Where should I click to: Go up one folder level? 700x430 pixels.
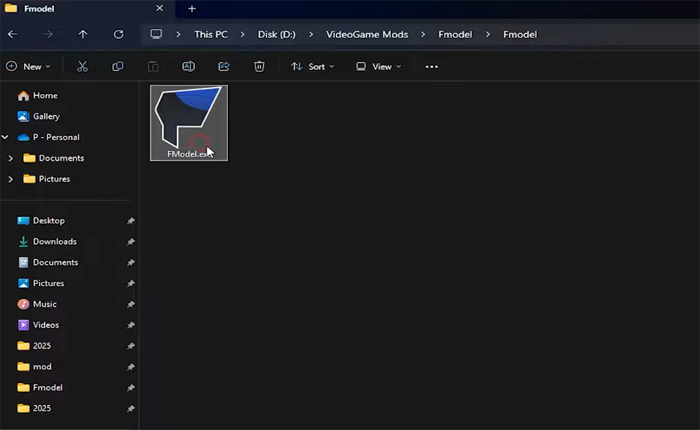coord(83,34)
